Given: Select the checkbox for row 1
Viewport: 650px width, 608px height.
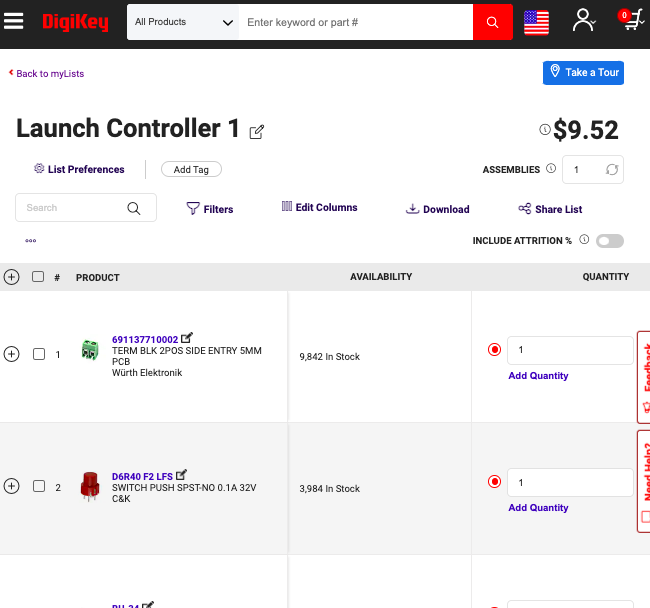Looking at the screenshot, I should pos(39,354).
